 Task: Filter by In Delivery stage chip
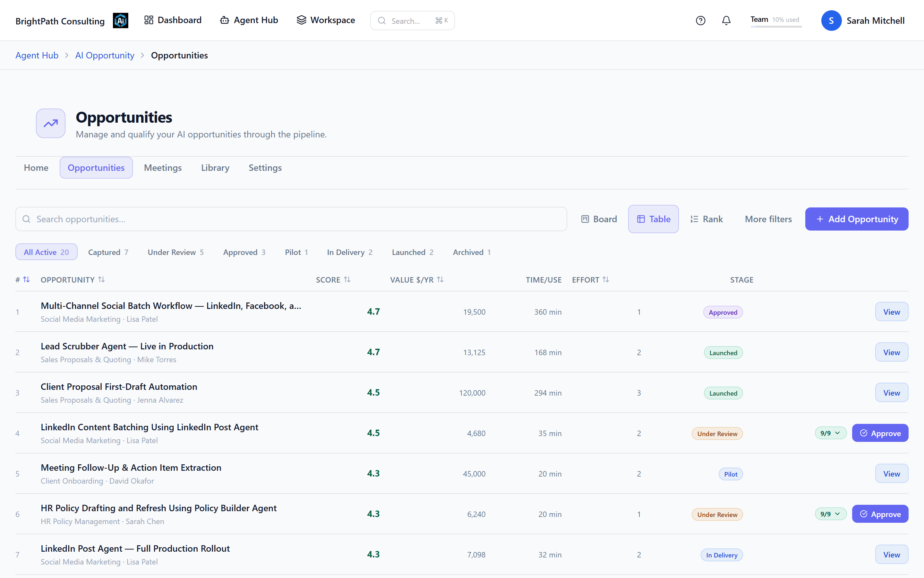[x=350, y=252]
